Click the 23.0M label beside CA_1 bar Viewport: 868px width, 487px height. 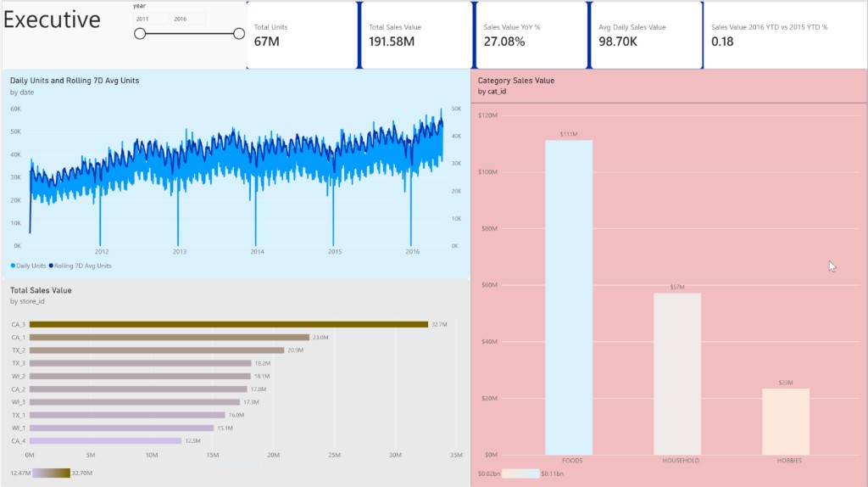320,338
